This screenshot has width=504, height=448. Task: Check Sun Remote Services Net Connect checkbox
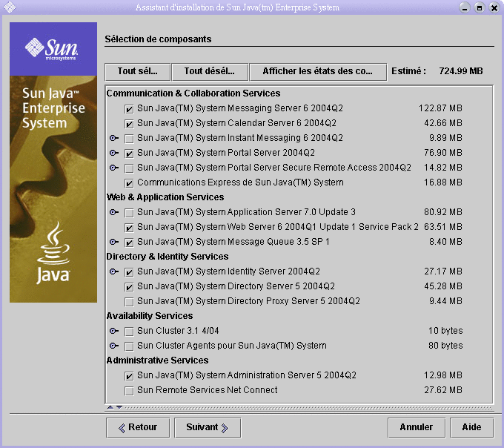point(129,391)
